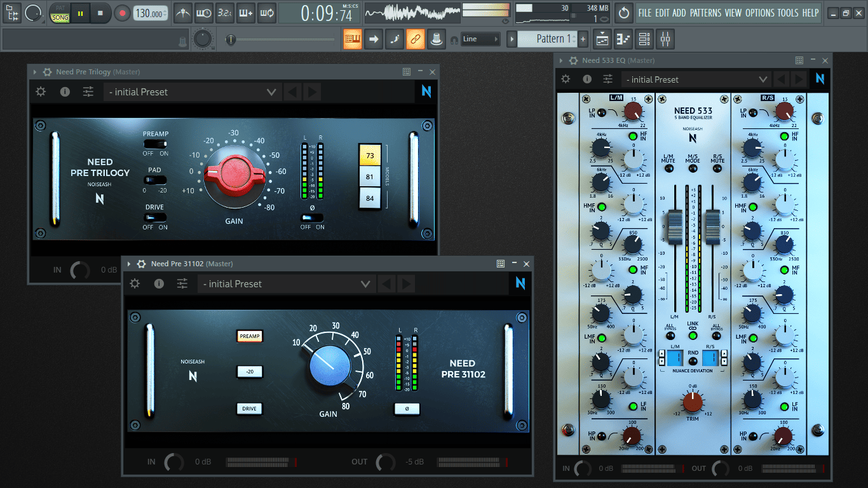This screenshot has width=868, height=488.
Task: Click next preset arrow in Need Pre Trilogy
Action: pyautogui.click(x=311, y=91)
